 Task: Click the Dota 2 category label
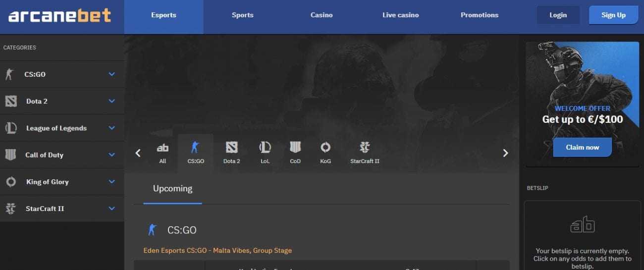[37, 101]
